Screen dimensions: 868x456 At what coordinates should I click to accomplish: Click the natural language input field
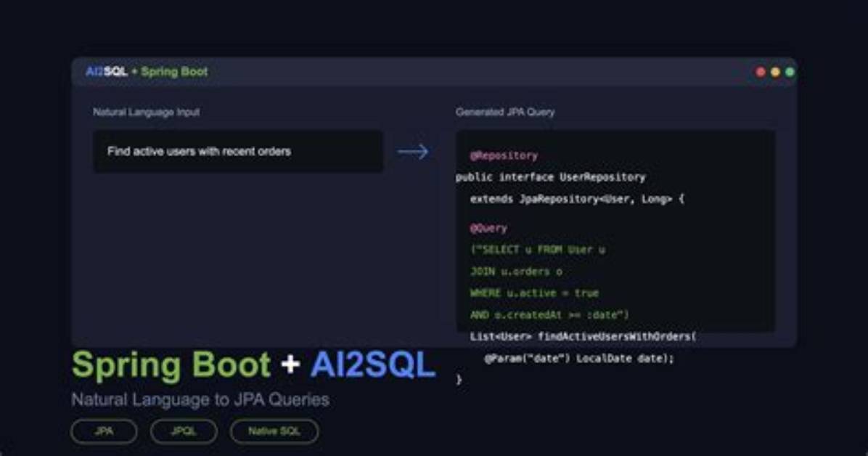pyautogui.click(x=238, y=151)
